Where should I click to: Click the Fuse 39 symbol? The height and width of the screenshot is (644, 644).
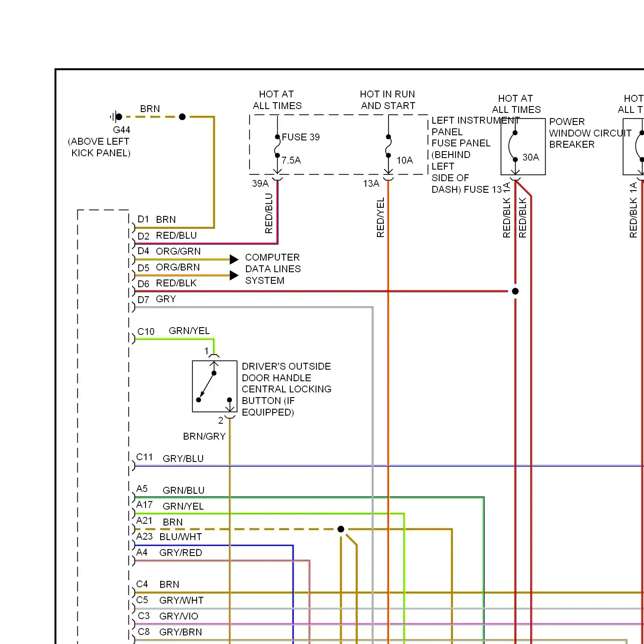point(277,146)
